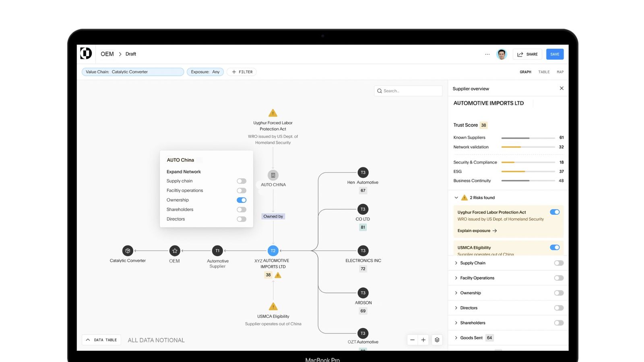Select the Catalytic Converter package icon

(x=128, y=250)
